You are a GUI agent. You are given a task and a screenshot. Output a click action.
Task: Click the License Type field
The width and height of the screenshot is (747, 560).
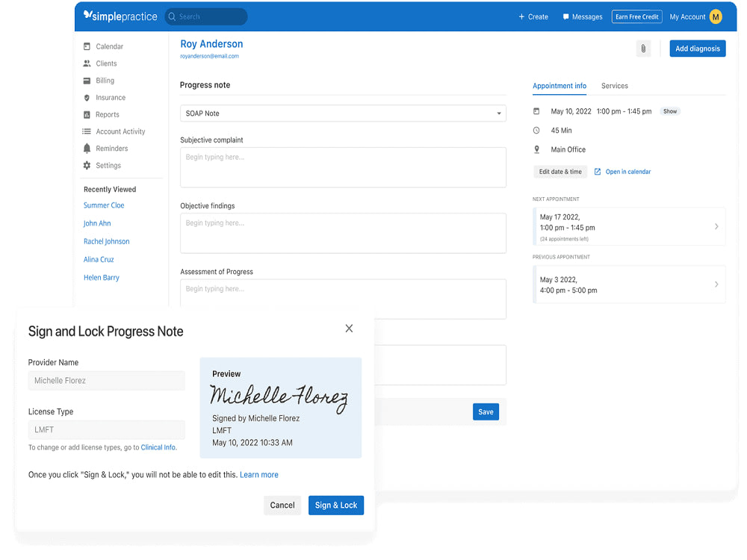pyautogui.click(x=107, y=429)
